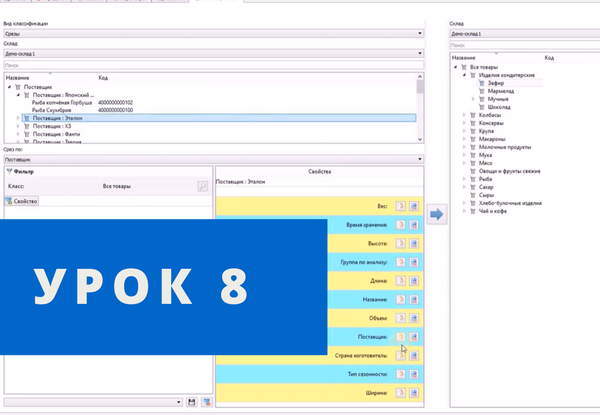Image resolution: width=600 pixels, height=415 pixels.
Task: Collapse the Изделия кондитерские node
Action: pos(464,75)
